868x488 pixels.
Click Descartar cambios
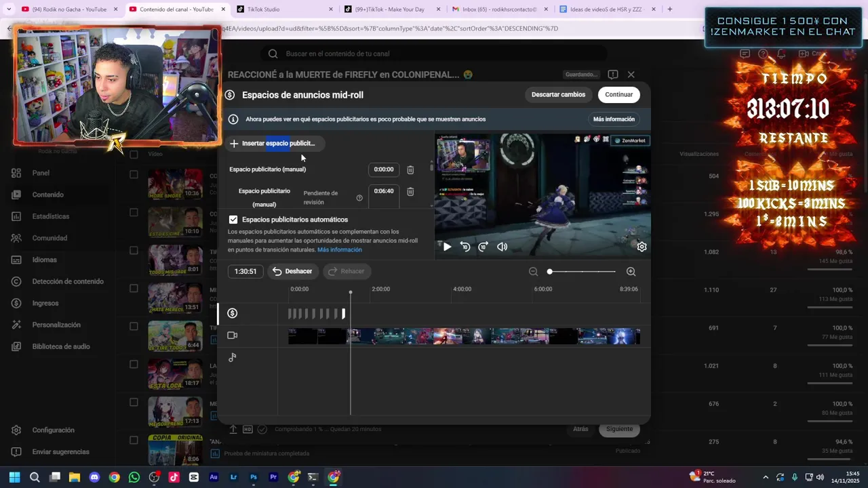click(x=558, y=95)
